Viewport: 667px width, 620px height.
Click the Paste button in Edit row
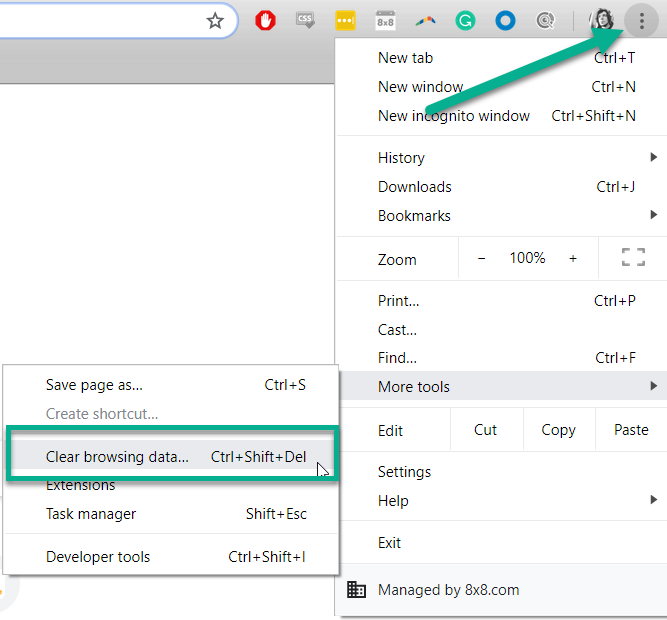pos(631,430)
